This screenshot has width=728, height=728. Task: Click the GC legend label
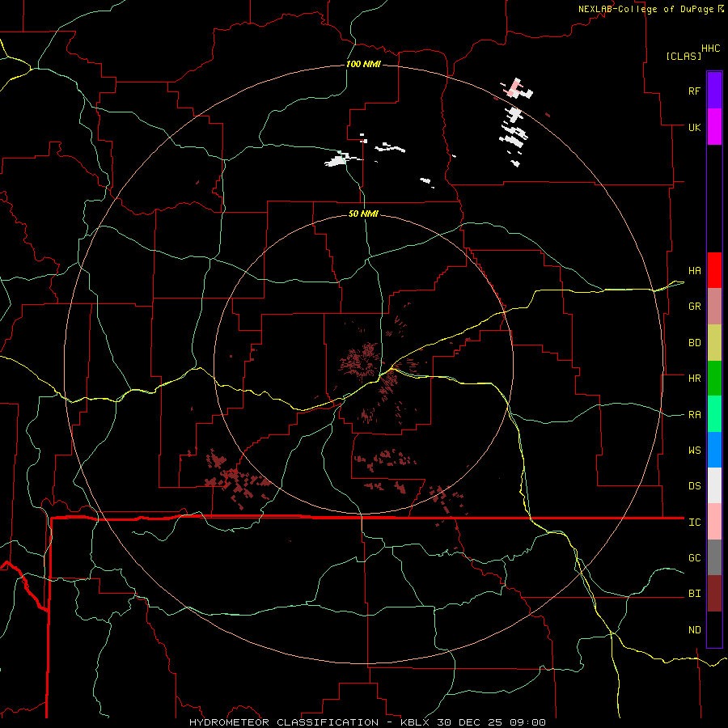pyautogui.click(x=694, y=558)
